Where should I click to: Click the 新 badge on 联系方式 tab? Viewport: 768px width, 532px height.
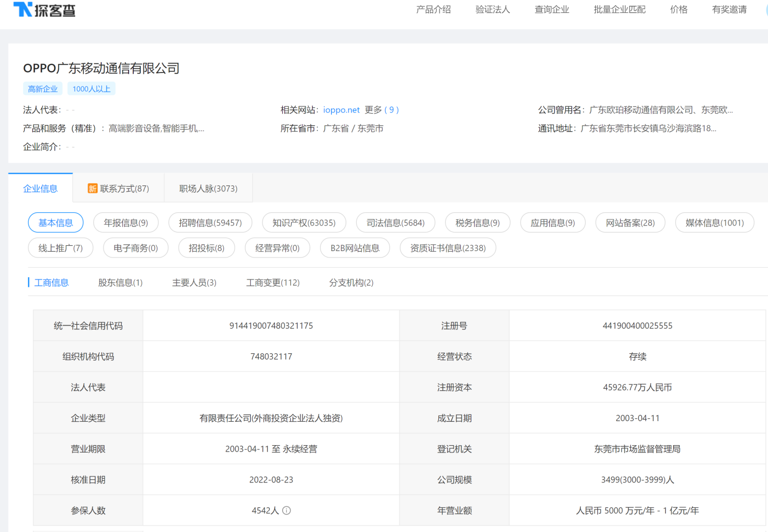92,188
